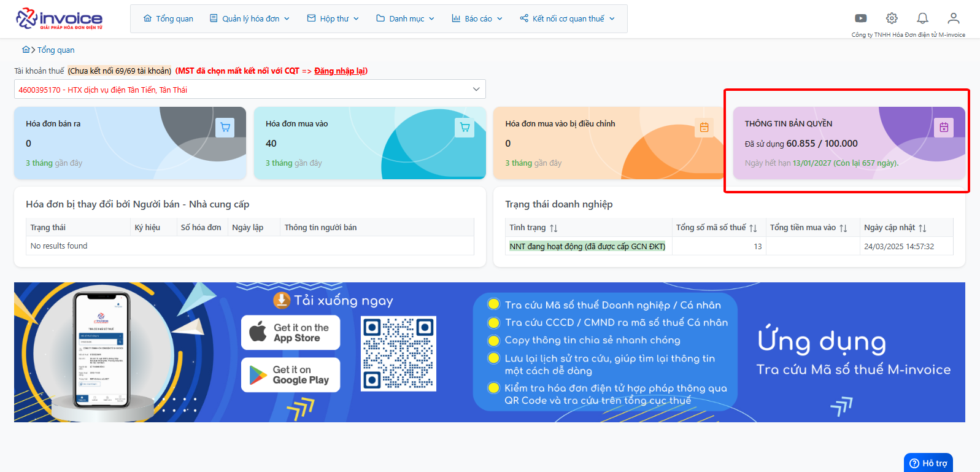Expand the Hộp thư menu
Image resolution: width=980 pixels, height=472 pixels.
333,19
